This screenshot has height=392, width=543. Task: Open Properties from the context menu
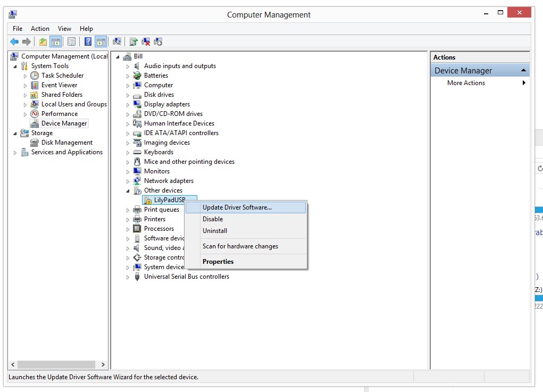tap(246, 262)
